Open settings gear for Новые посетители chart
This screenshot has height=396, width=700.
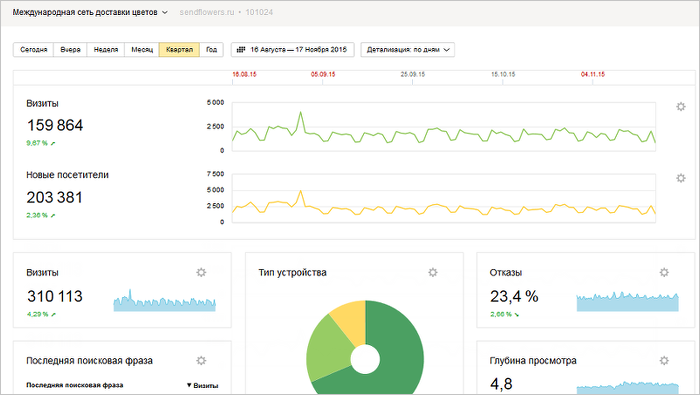tap(680, 178)
